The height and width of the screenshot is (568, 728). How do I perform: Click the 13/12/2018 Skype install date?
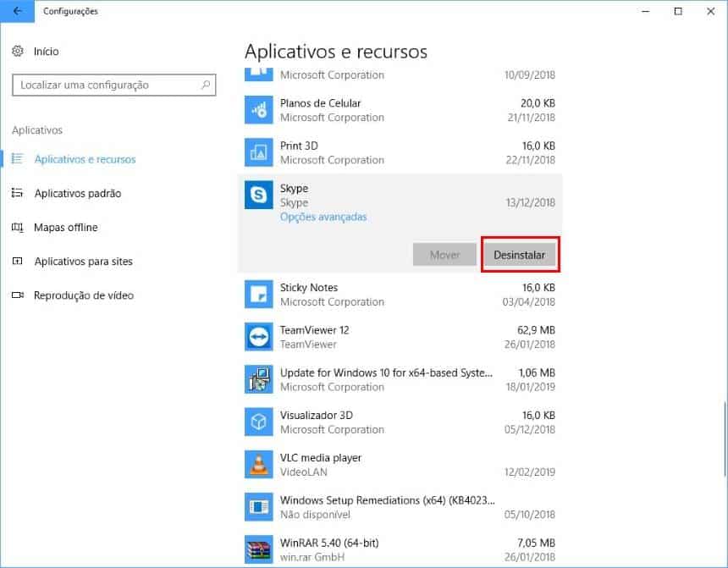point(530,202)
